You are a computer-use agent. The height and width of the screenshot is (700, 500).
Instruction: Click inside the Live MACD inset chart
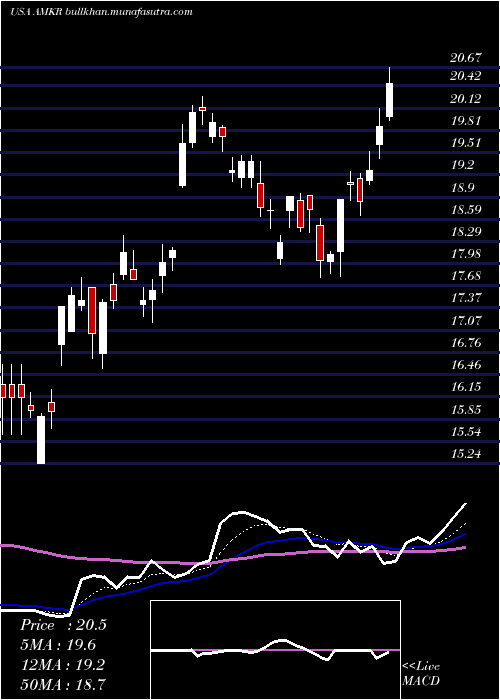click(x=275, y=650)
